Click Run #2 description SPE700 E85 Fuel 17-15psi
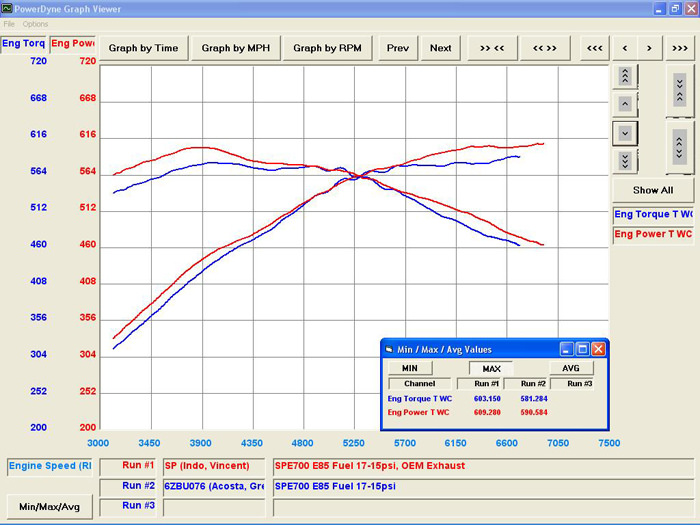Viewport: 700px width, 525px height. [483, 486]
